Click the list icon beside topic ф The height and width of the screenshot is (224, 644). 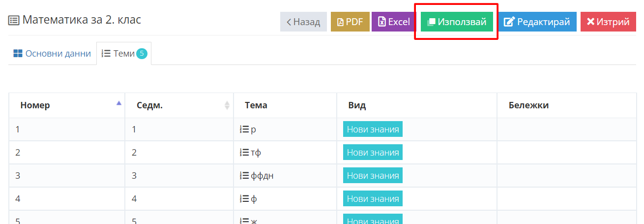(x=244, y=199)
